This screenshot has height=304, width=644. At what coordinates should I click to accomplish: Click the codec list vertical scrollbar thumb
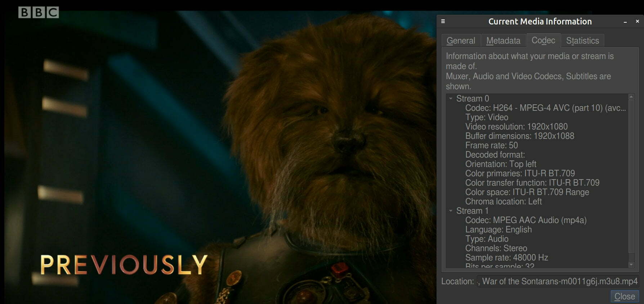click(631, 176)
